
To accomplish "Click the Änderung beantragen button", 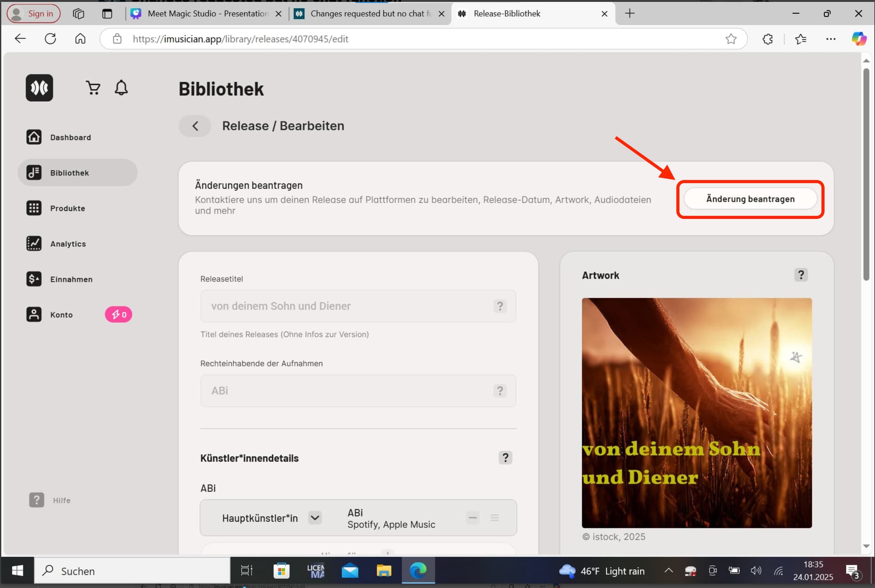I will pyautogui.click(x=750, y=199).
